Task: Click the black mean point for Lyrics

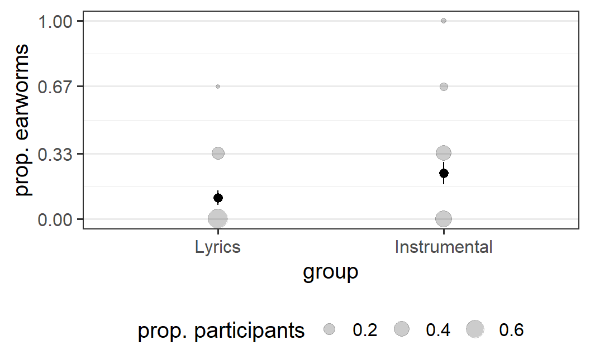Action: tap(218, 198)
